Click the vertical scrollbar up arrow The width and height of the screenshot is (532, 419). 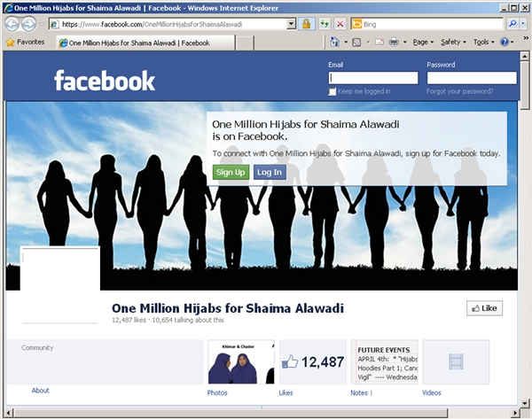coord(525,56)
